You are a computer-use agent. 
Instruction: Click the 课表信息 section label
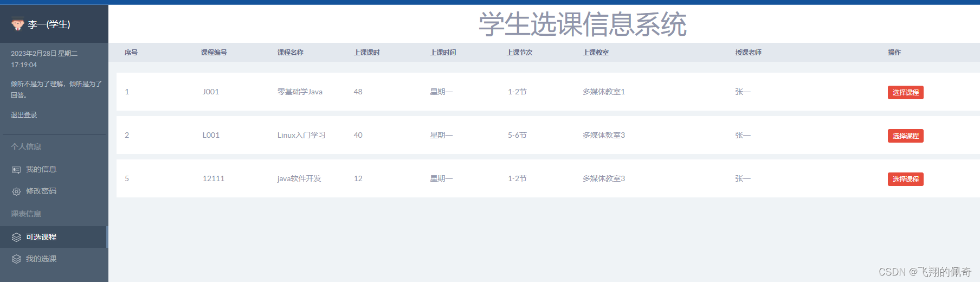pyautogui.click(x=26, y=214)
